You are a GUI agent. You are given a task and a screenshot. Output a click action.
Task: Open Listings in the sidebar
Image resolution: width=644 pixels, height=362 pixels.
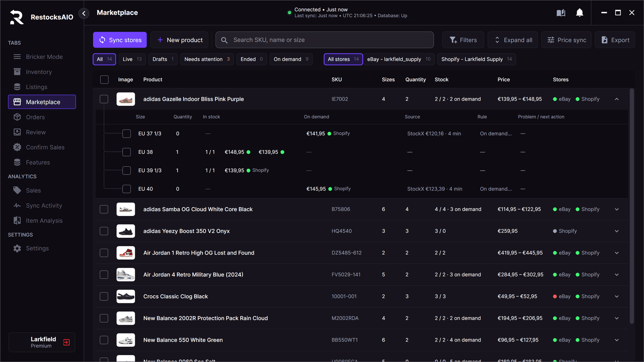coord(42,87)
